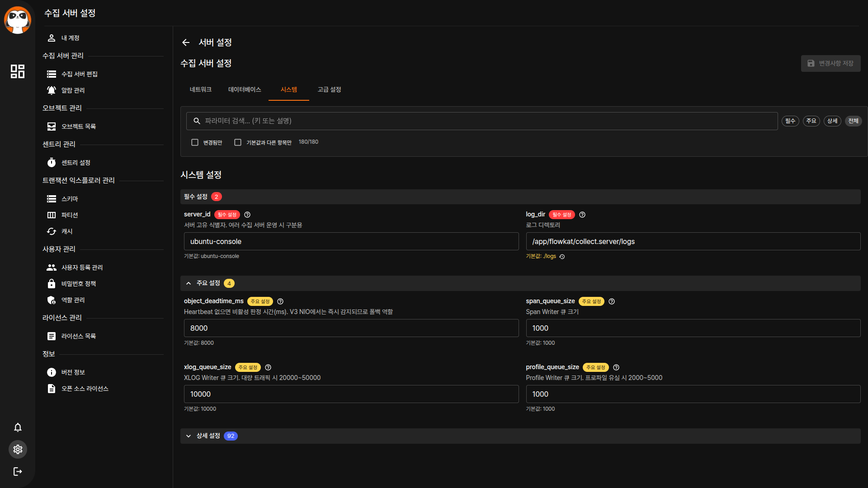Click the 변경사항 저장 button
This screenshot has width=868, height=488.
(830, 63)
